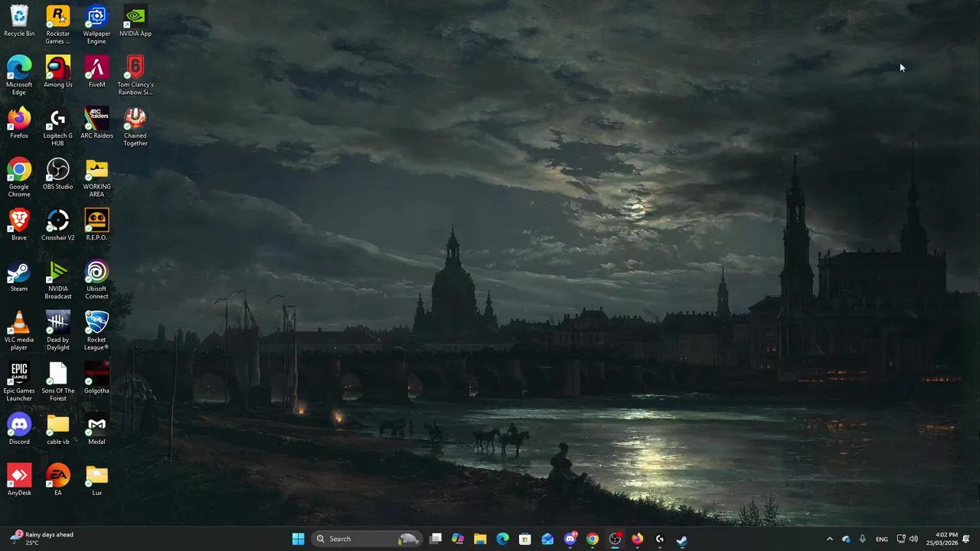
Task: Select Google Chrome desktop shortcut
Action: [19, 178]
